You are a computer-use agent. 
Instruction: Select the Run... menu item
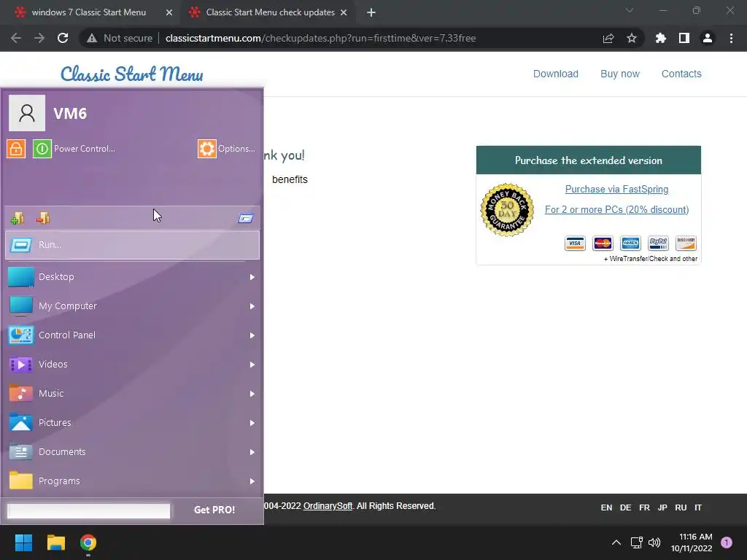[x=133, y=245]
